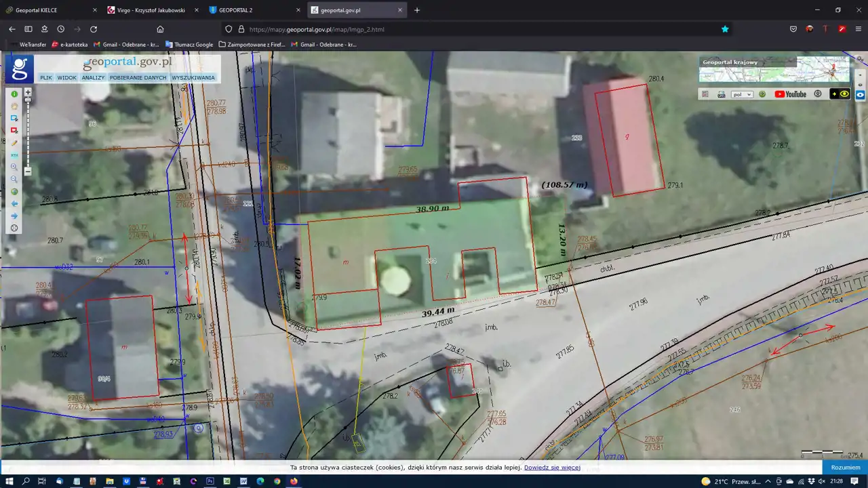Toggle the blue eye visibility button
Viewport: 868px width, 488px height.
(x=860, y=95)
